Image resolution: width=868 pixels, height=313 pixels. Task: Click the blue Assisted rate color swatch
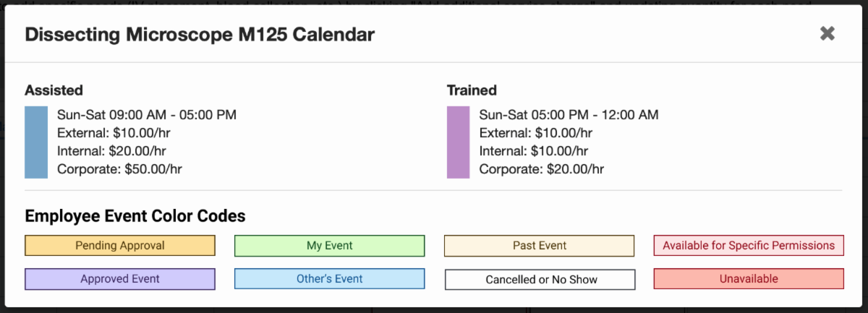tap(36, 142)
